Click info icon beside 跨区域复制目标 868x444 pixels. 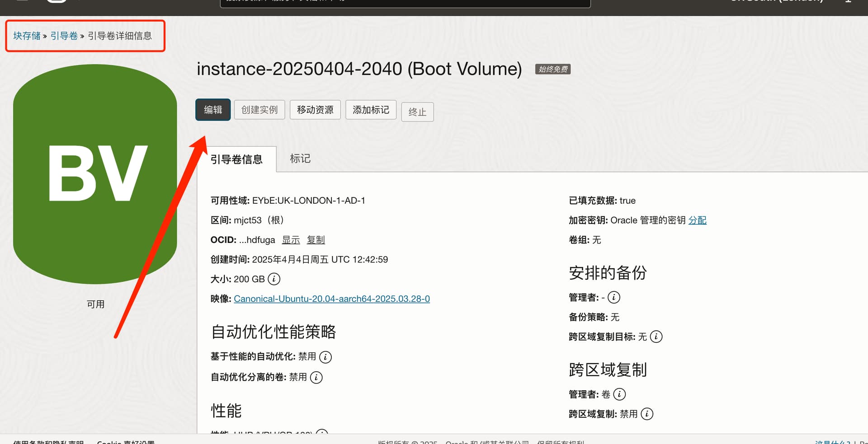[656, 337]
